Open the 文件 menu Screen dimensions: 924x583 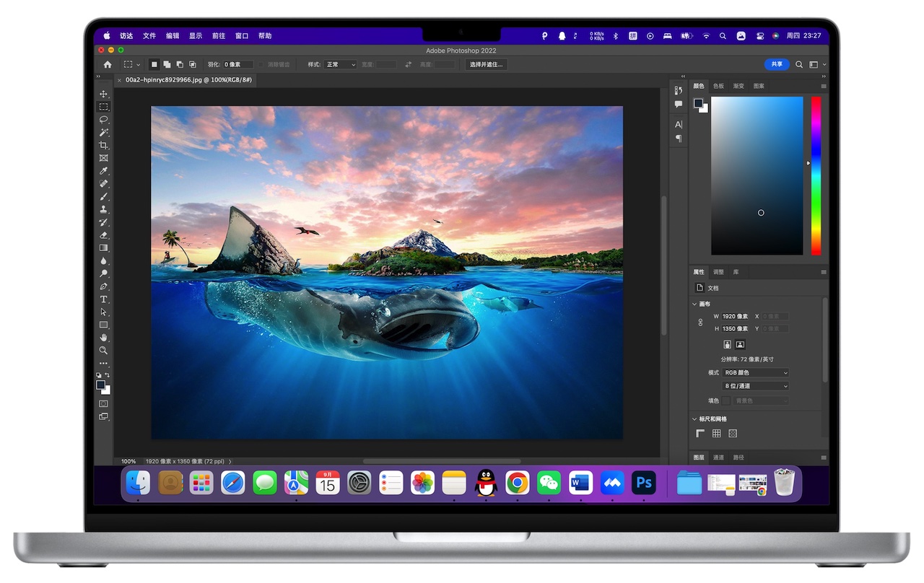149,35
